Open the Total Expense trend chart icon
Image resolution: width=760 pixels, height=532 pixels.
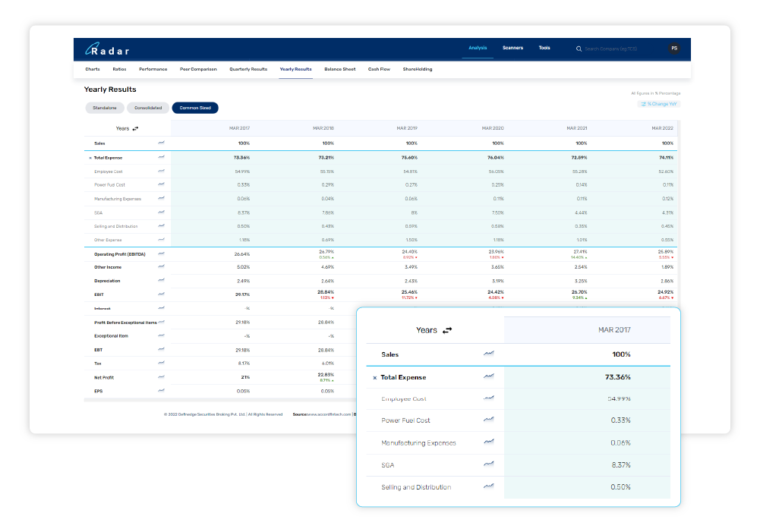[160, 157]
